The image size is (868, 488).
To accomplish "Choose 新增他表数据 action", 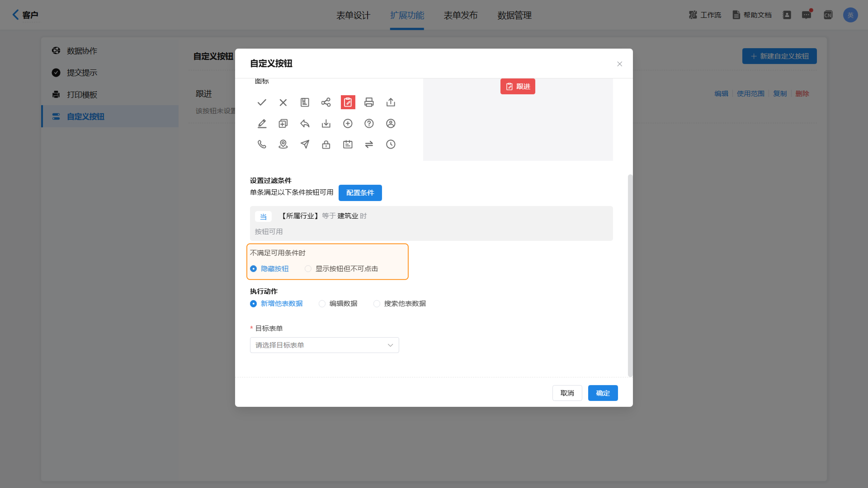I will pyautogui.click(x=276, y=303).
